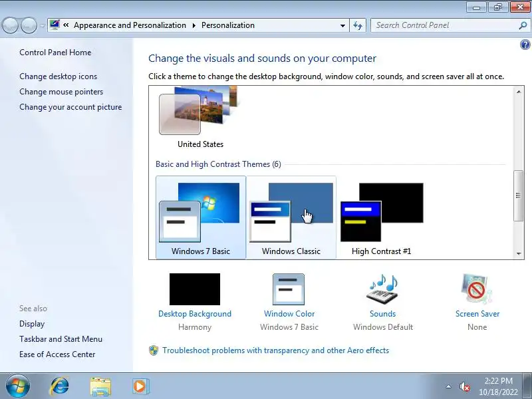The width and height of the screenshot is (532, 399).
Task: Click the Back navigation arrow button
Action: 10,25
